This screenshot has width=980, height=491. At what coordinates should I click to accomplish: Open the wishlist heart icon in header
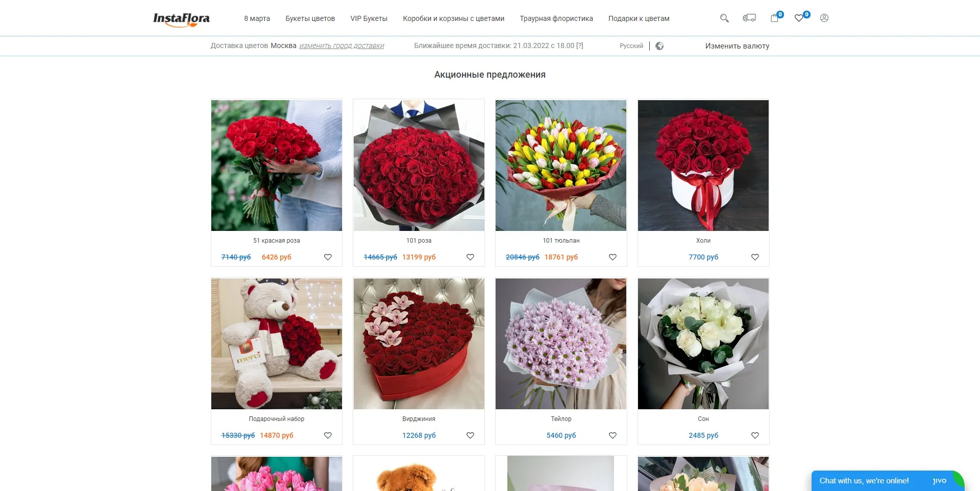799,18
